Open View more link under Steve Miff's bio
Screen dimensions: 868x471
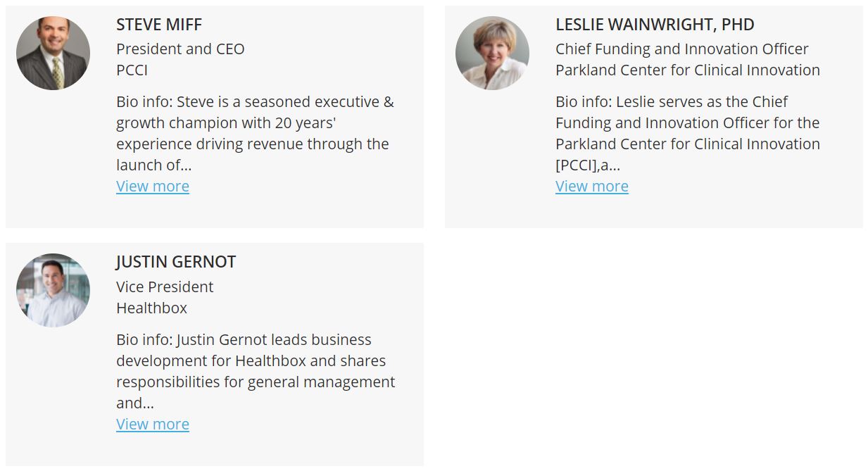click(x=153, y=187)
